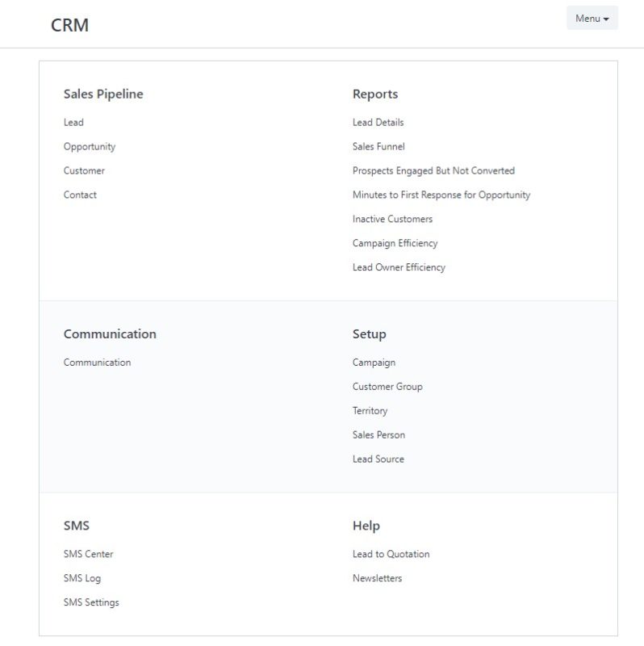
Task: Open the SMS Center
Action: [x=89, y=554]
